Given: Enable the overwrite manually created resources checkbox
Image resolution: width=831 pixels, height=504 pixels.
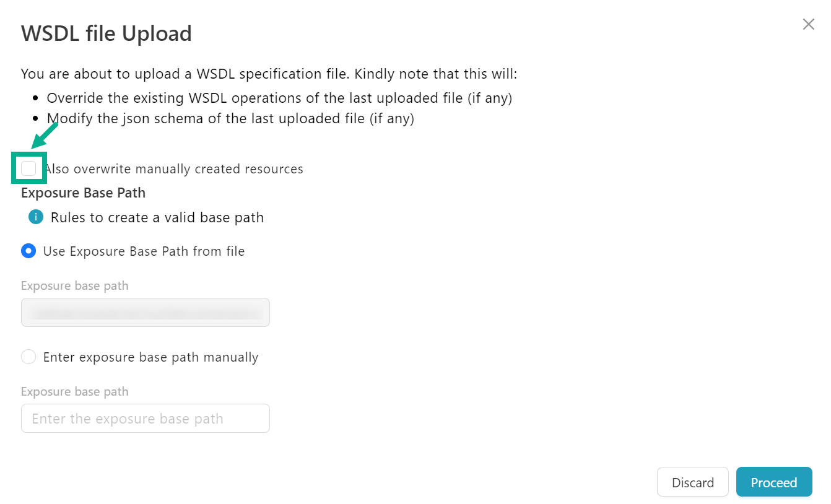Looking at the screenshot, I should (28, 168).
